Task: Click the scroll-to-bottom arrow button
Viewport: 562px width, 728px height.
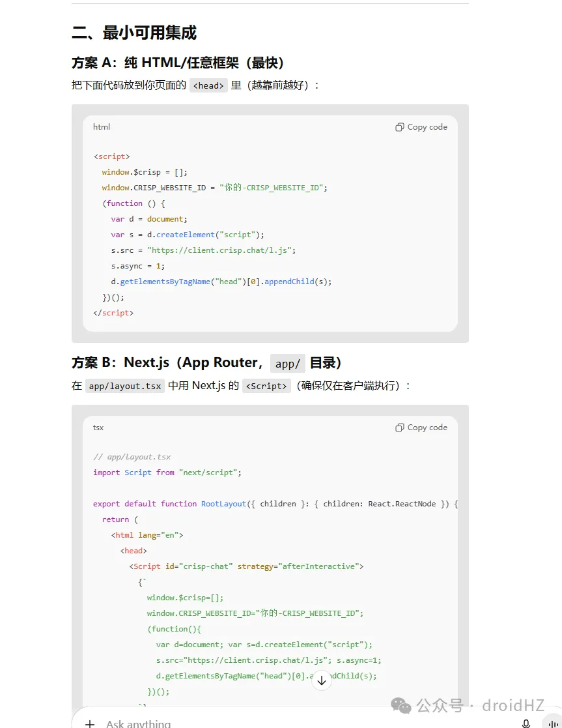Action: (x=321, y=680)
